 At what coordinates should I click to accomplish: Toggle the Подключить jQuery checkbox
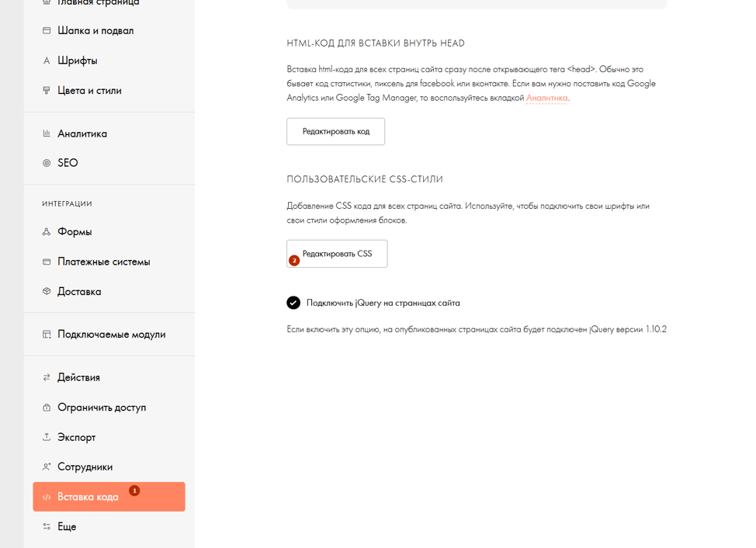(x=293, y=303)
